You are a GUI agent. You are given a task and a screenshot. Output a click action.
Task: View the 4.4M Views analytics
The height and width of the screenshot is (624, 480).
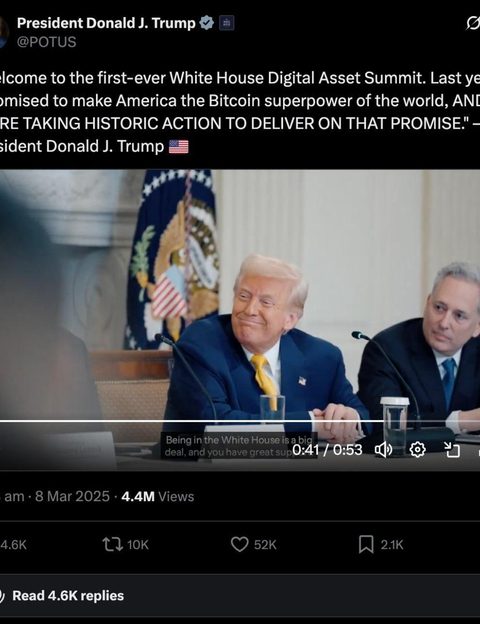[158, 496]
